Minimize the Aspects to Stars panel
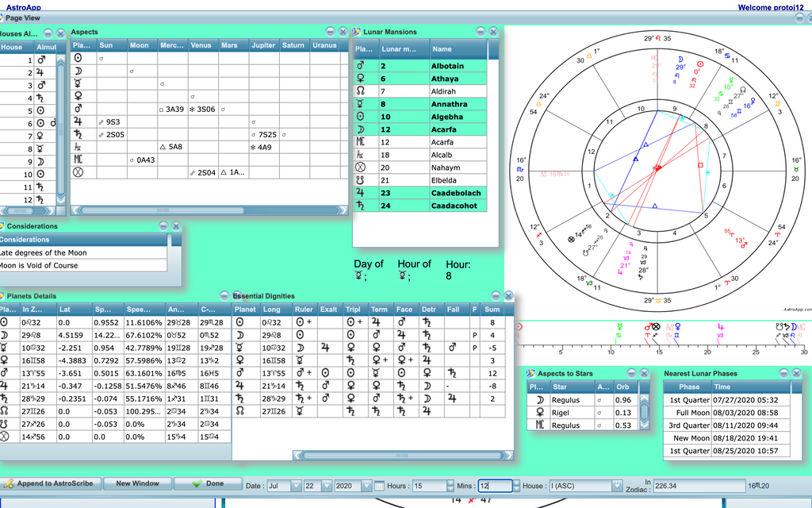The width and height of the screenshot is (812, 508). [x=631, y=373]
